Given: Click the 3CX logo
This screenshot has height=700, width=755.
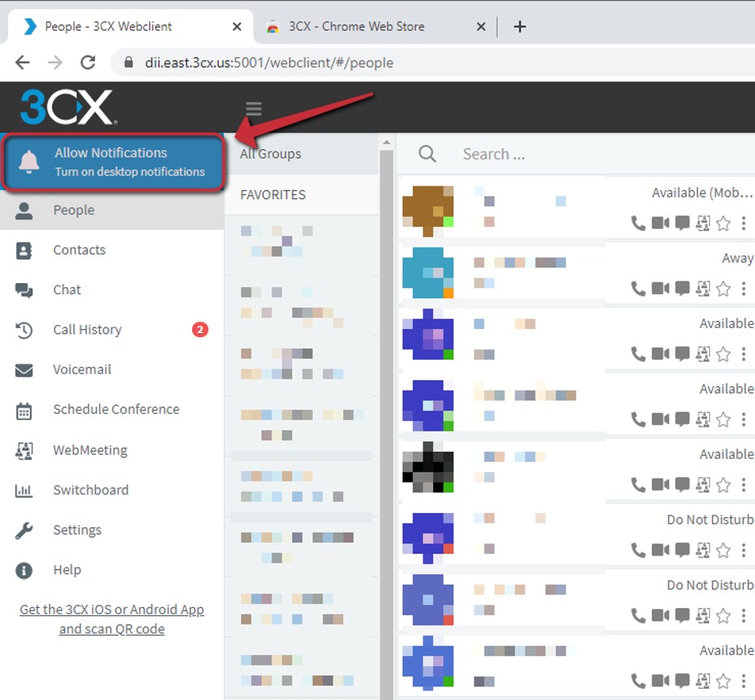Looking at the screenshot, I should pyautogui.click(x=68, y=107).
